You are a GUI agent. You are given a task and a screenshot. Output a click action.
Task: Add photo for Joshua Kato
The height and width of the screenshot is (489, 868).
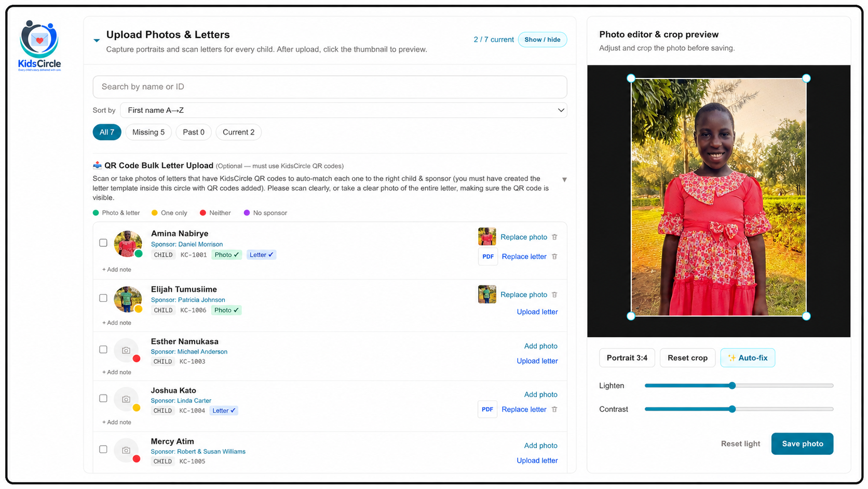(541, 394)
